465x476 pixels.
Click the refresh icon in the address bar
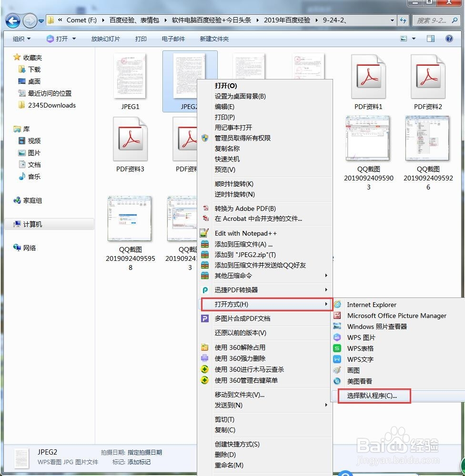404,20
